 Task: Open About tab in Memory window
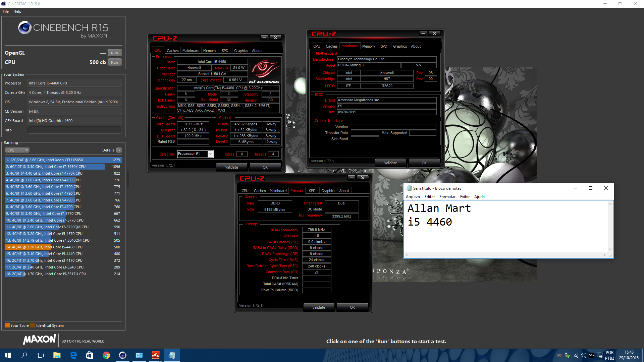344,191
